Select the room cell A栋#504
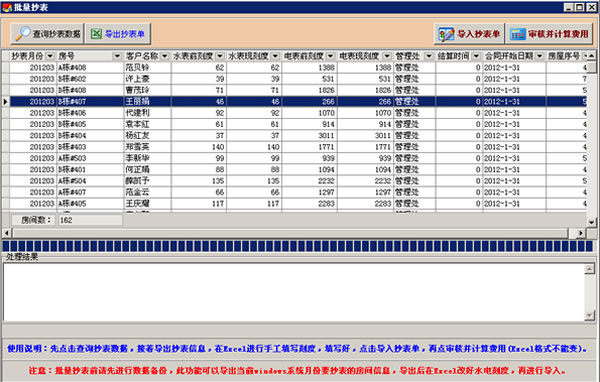Viewport: 600px width, 382px height. pyautogui.click(x=90, y=181)
